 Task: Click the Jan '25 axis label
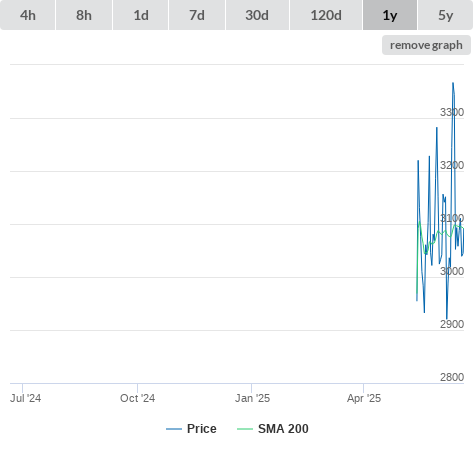pos(252,398)
